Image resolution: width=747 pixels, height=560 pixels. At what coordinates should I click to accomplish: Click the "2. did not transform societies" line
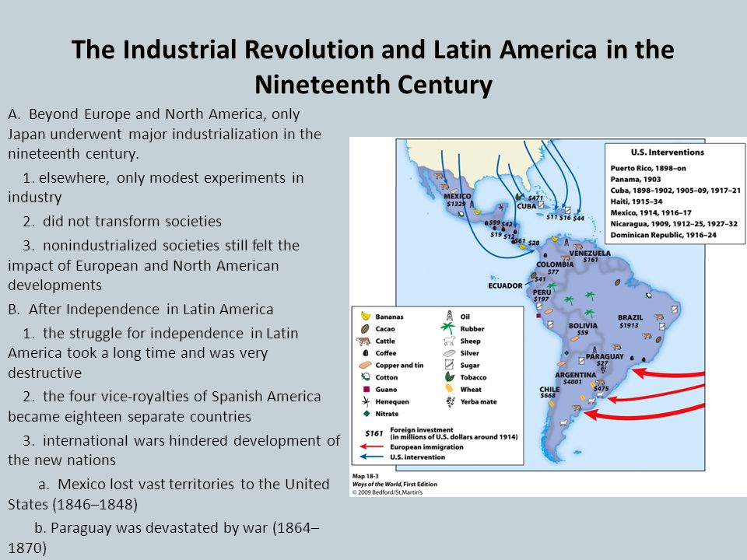pos(122,222)
